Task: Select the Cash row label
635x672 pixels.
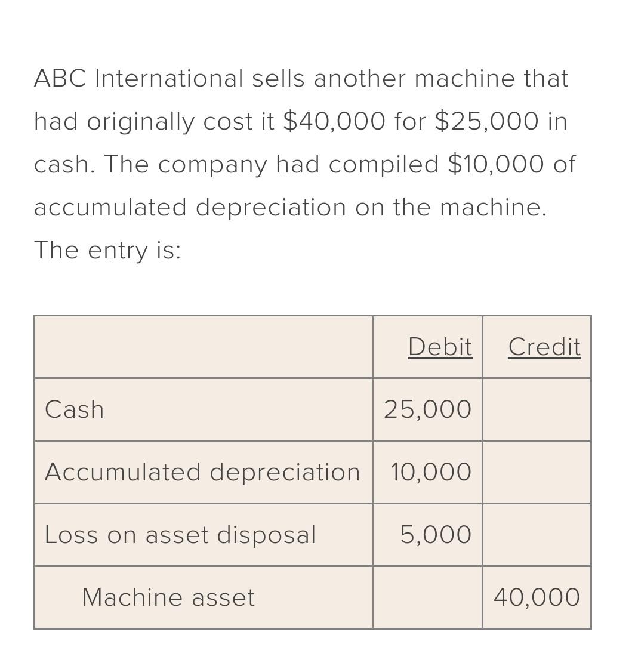Action: coord(75,409)
